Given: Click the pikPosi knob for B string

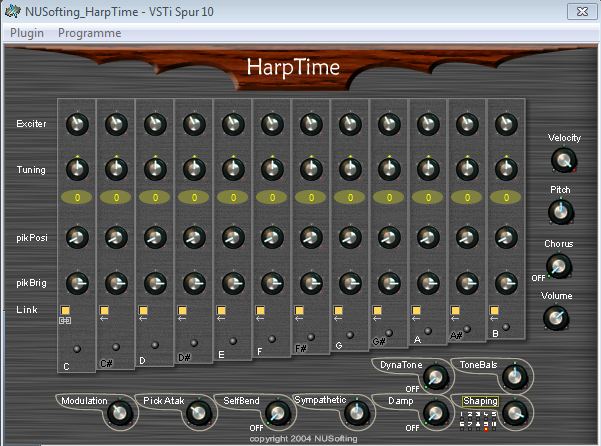Looking at the screenshot, I should pos(506,237).
